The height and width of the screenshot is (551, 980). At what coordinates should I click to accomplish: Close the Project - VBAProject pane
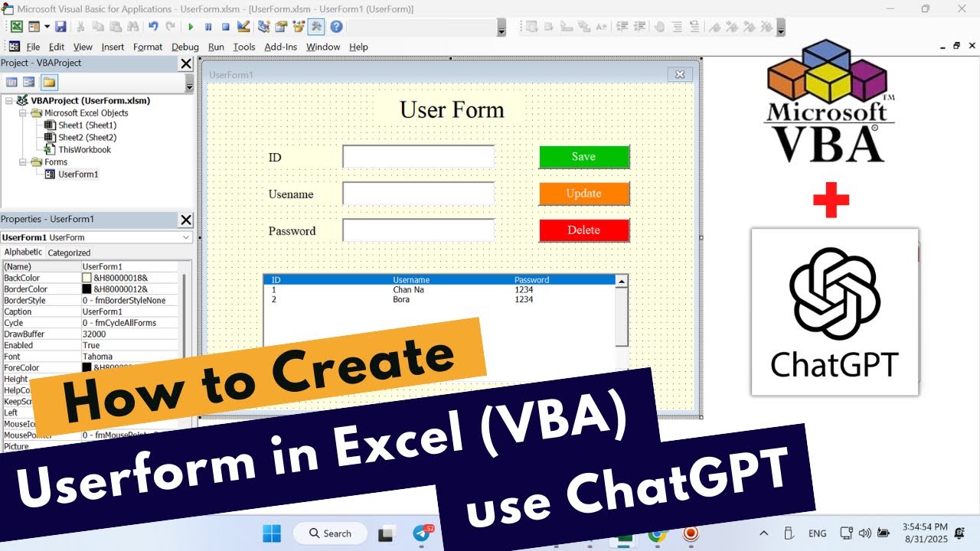pos(186,64)
